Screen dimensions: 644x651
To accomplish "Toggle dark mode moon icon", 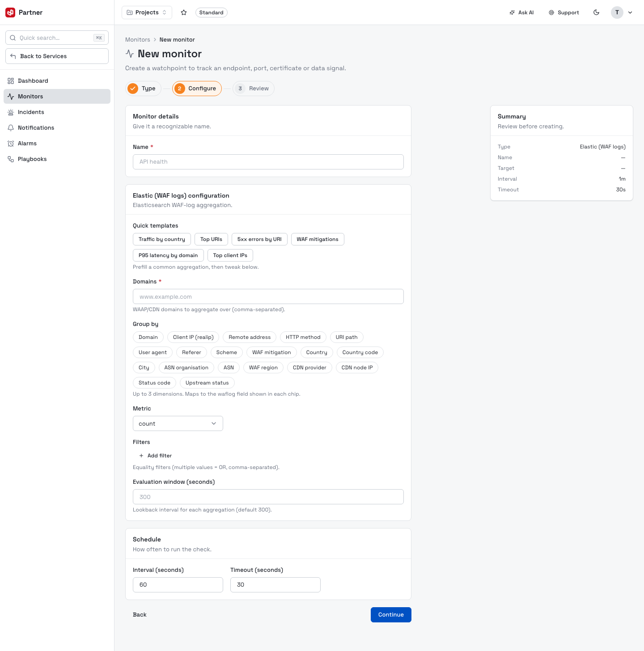I will pyautogui.click(x=596, y=13).
